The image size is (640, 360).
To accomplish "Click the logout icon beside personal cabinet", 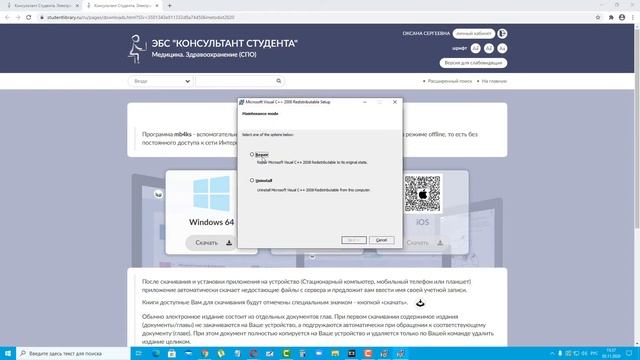I will [502, 33].
